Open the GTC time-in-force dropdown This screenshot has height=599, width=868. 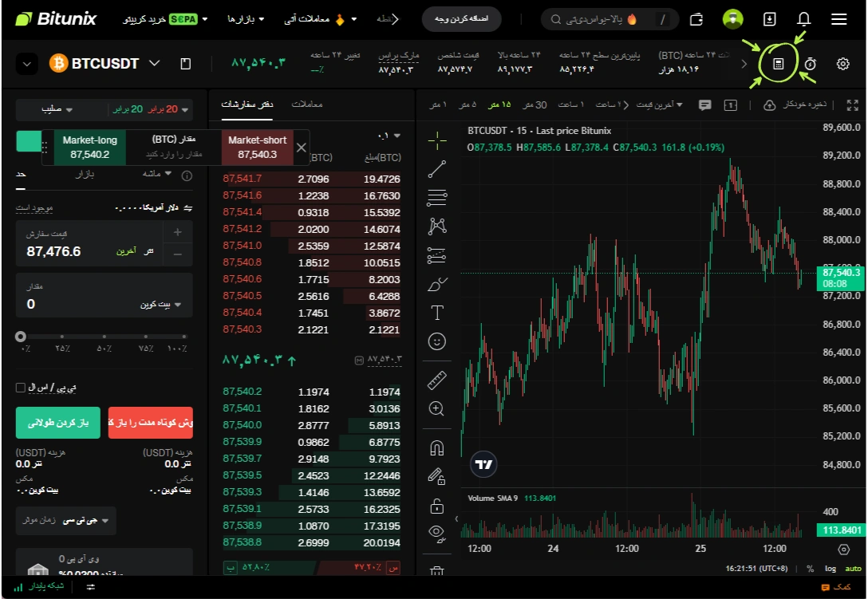(x=66, y=521)
